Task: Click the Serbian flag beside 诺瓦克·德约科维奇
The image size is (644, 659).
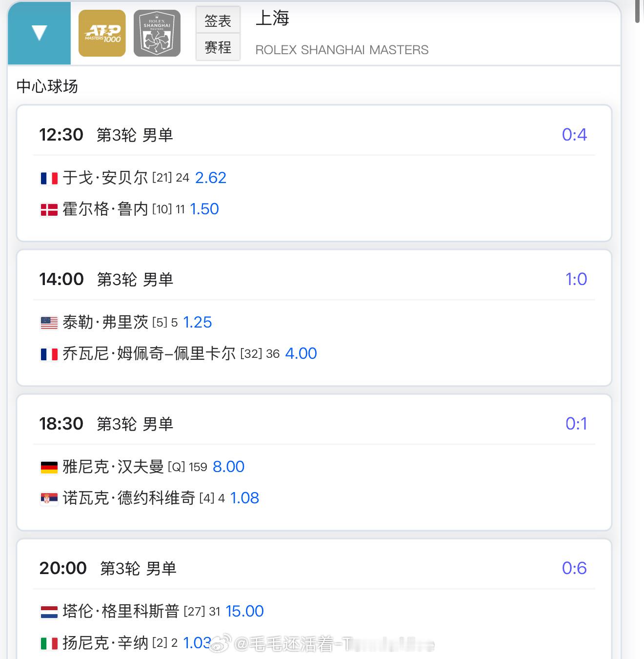Action: pyautogui.click(x=49, y=498)
